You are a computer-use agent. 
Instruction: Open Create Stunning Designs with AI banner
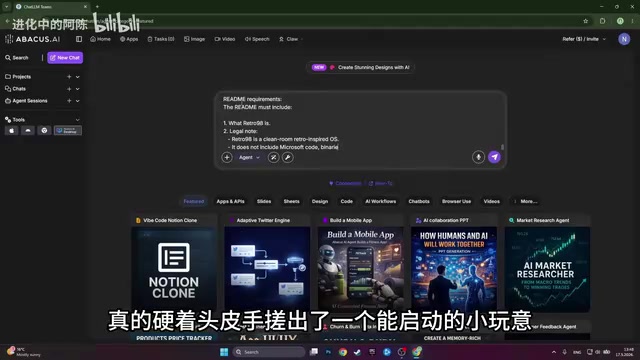pos(360,67)
